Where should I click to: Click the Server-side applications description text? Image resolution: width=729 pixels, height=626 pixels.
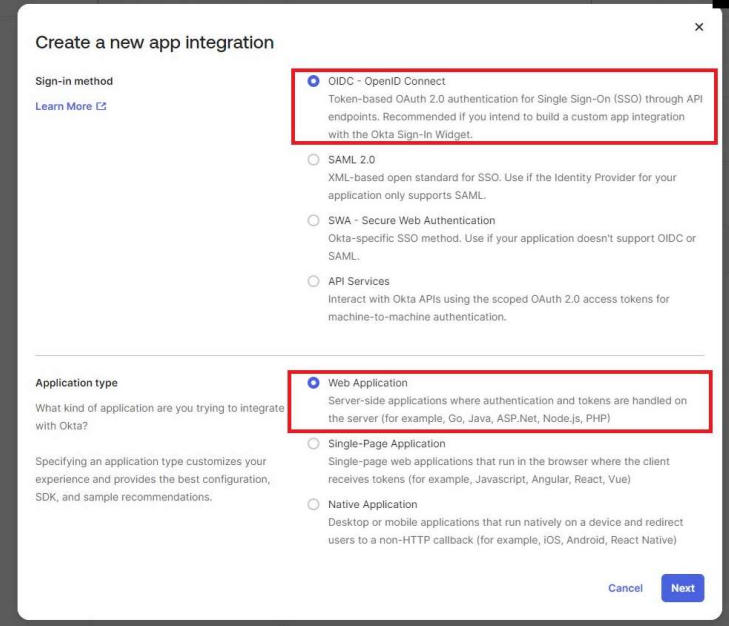[507, 409]
